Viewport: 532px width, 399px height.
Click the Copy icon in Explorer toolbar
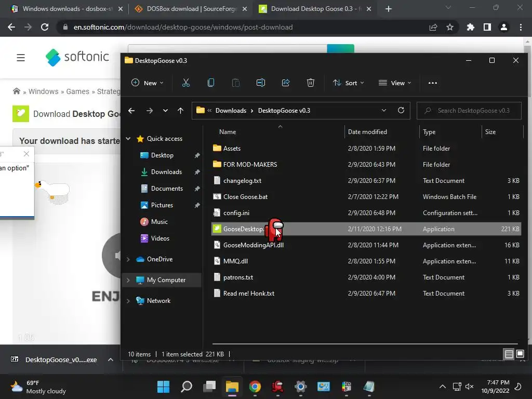(x=211, y=83)
